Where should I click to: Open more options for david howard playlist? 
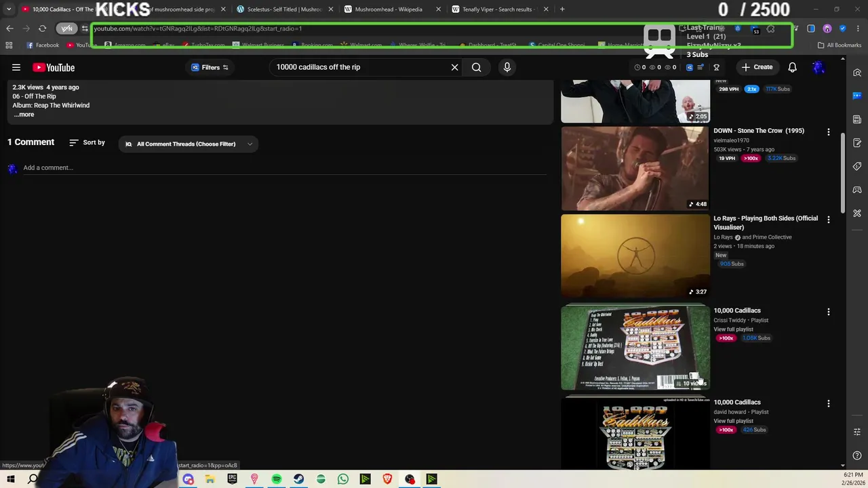[828, 403]
